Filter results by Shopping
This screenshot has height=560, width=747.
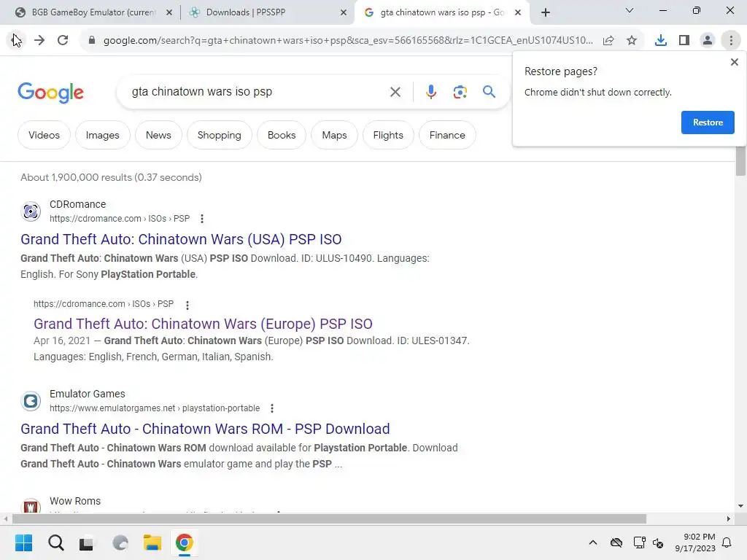[x=219, y=135]
